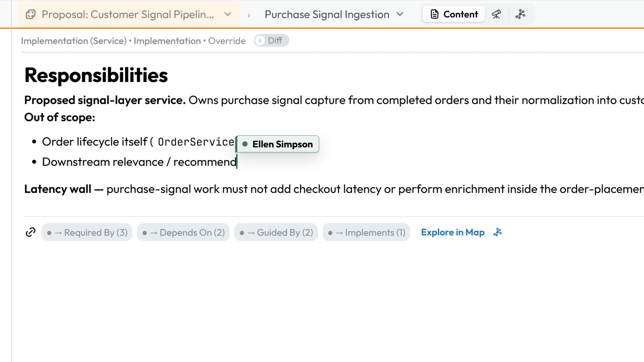Open the Guided By (2) chip
The height and width of the screenshot is (362, 644).
tap(276, 232)
